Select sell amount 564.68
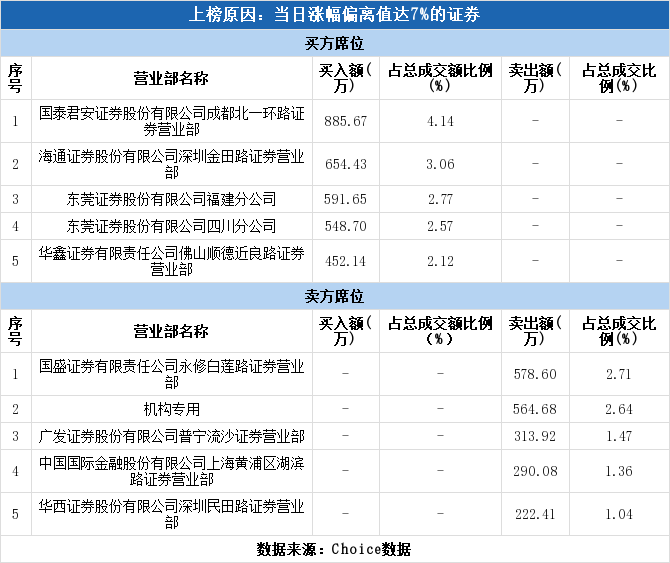 point(535,409)
